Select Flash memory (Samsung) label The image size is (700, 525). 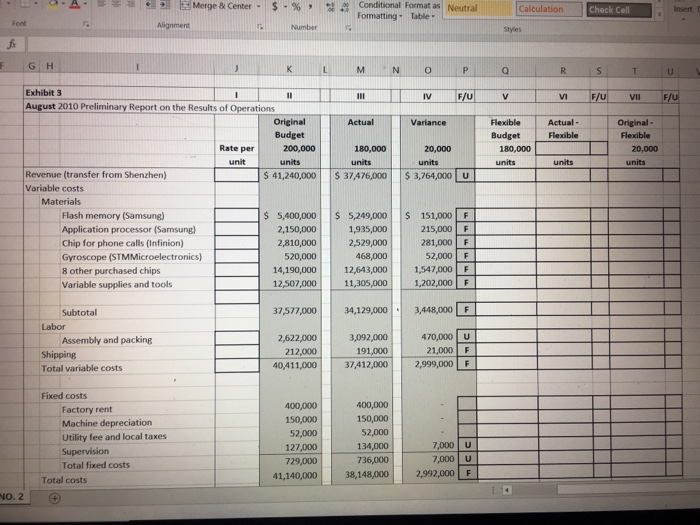pyautogui.click(x=113, y=216)
